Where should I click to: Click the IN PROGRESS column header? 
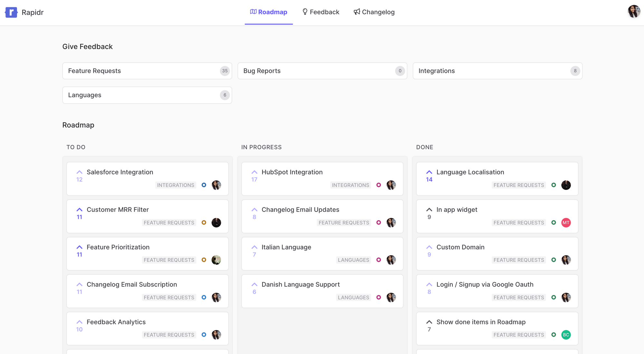pos(261,147)
